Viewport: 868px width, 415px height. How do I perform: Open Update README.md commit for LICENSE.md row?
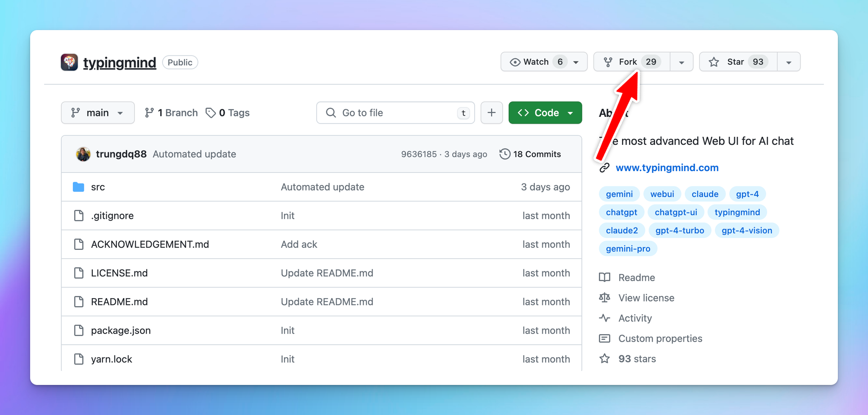(x=327, y=273)
